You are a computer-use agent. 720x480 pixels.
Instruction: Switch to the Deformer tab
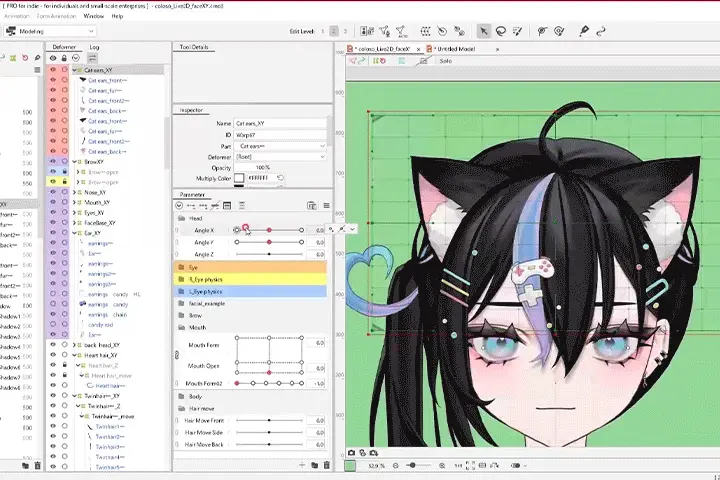pos(64,47)
